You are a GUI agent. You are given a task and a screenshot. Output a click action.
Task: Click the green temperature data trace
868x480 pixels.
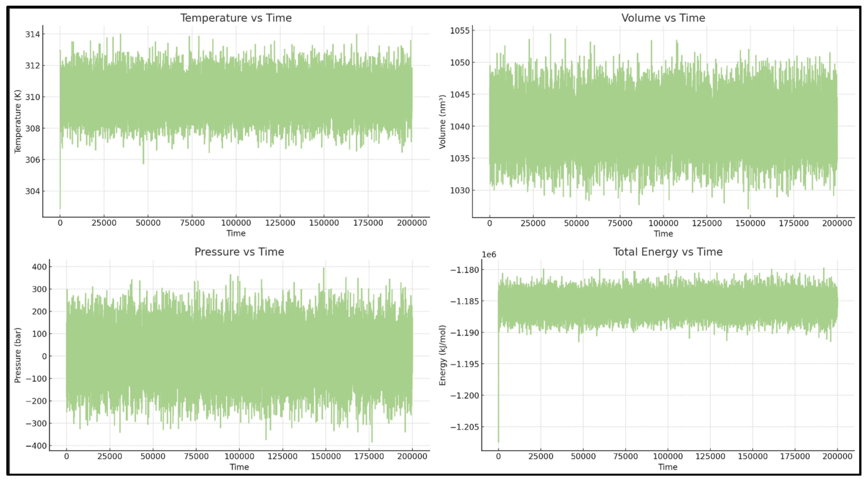(236, 101)
